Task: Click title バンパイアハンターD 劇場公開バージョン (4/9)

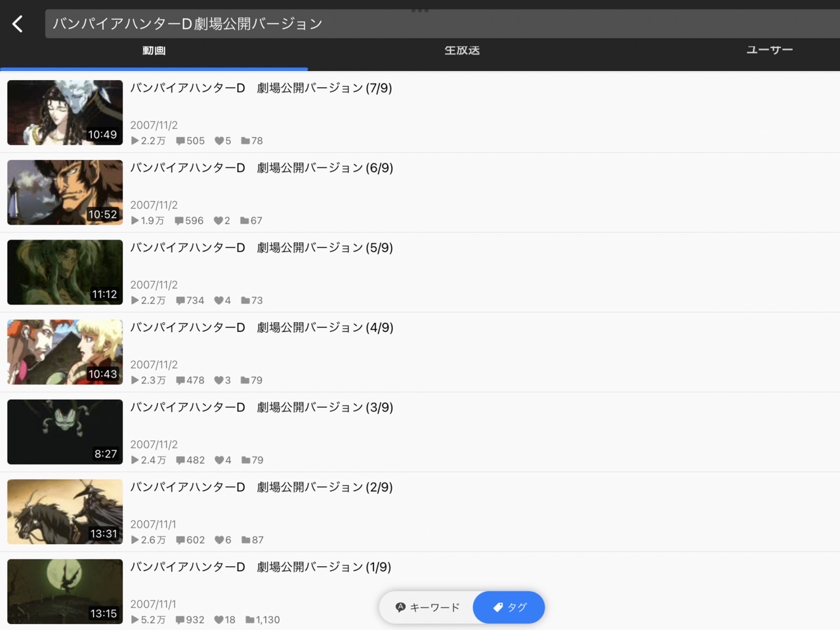Action: pos(261,327)
